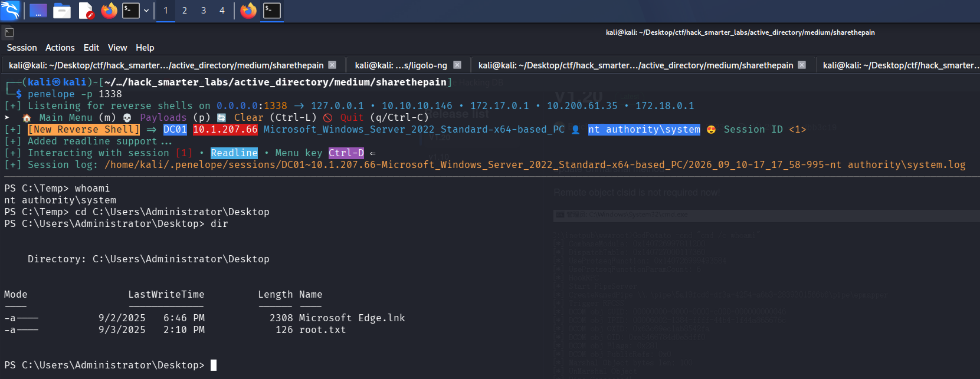
Task: Launch Firefox from the panel launcher
Action: 109,11
